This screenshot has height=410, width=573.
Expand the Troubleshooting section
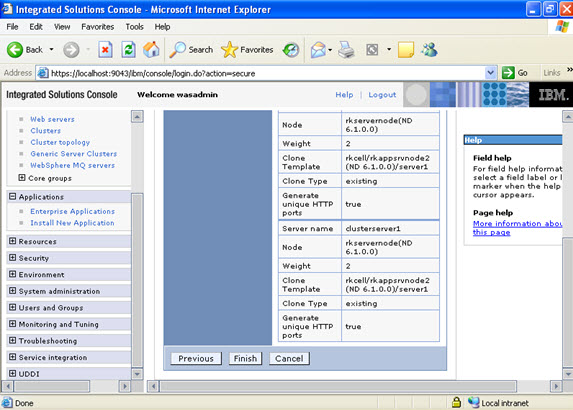[x=12, y=341]
